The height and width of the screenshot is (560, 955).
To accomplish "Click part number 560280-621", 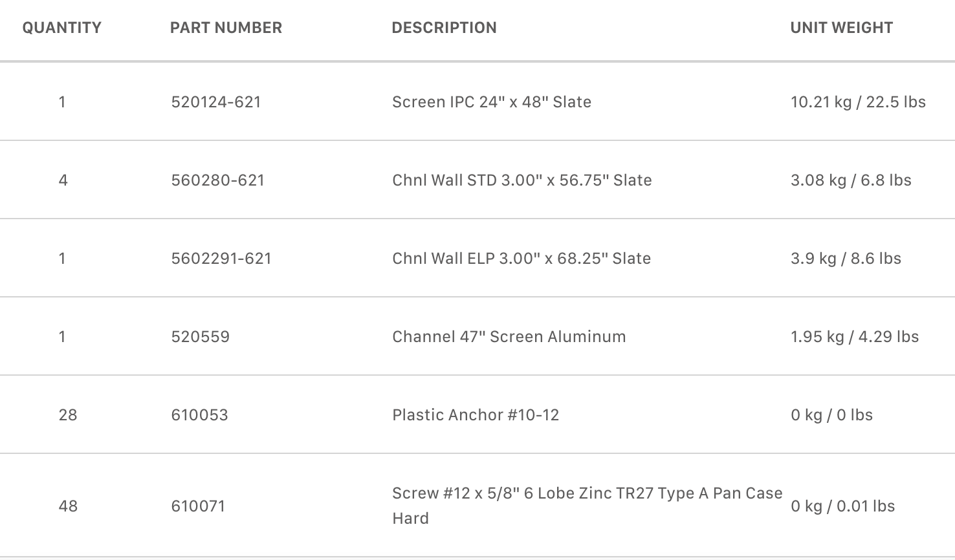I will pos(218,180).
